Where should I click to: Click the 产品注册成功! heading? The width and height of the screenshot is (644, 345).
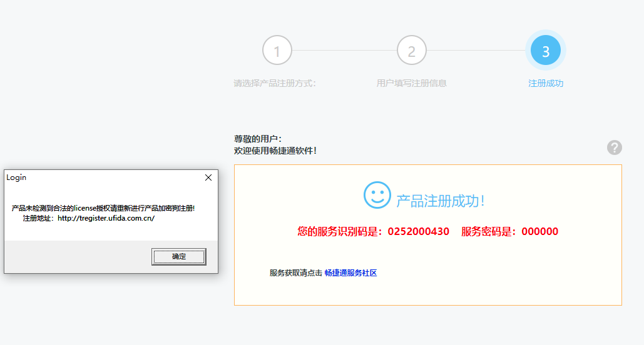tap(441, 201)
